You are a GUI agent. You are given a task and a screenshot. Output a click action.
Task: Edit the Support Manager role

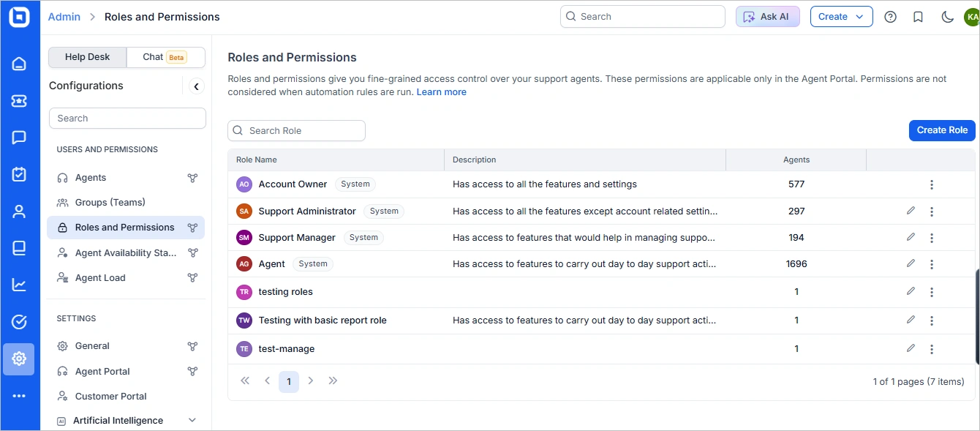(911, 237)
